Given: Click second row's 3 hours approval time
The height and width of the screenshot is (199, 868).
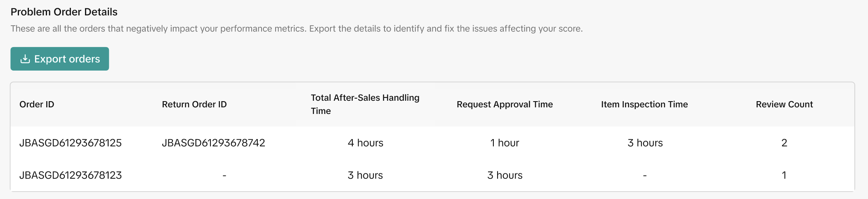Looking at the screenshot, I should 505,175.
